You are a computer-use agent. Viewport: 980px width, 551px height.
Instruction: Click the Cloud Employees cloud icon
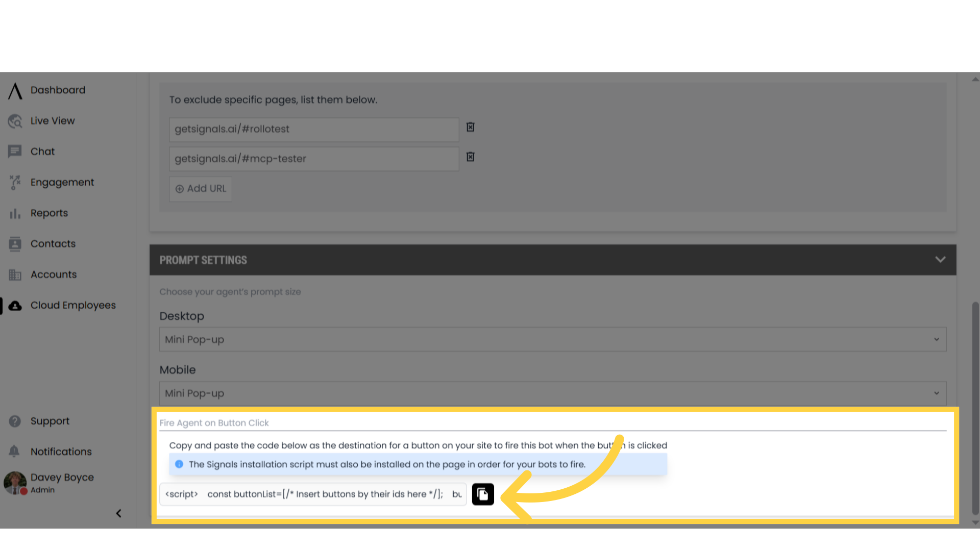[15, 306]
